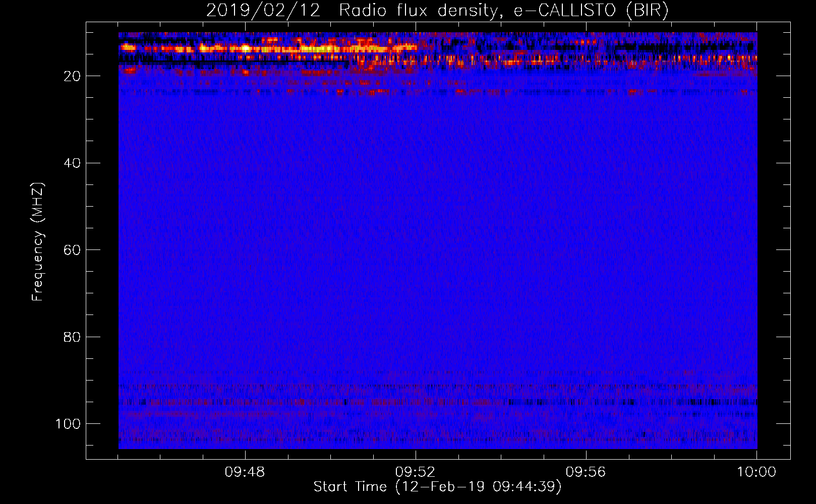
Task: Click the dark interference band near 95 MHz
Action: coord(438,402)
